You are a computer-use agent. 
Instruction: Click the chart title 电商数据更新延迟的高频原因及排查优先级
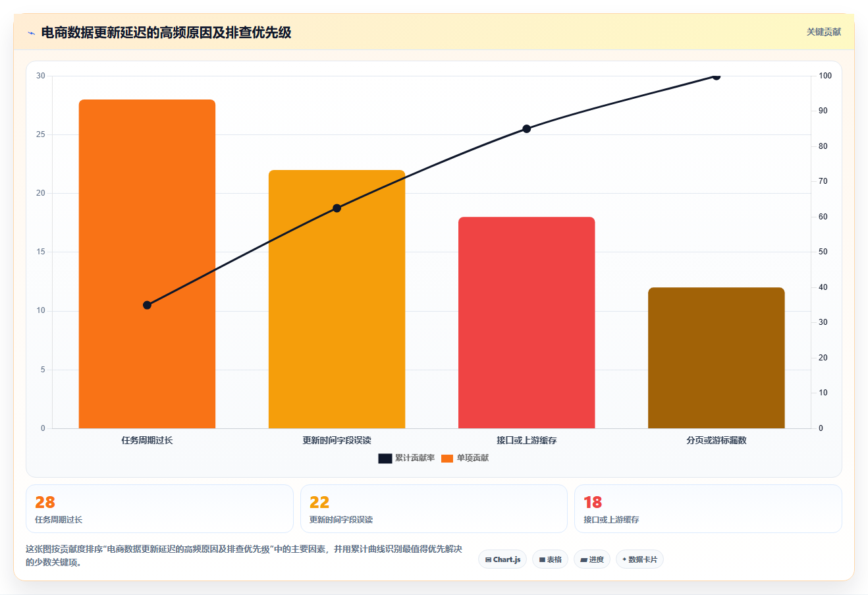click(166, 32)
